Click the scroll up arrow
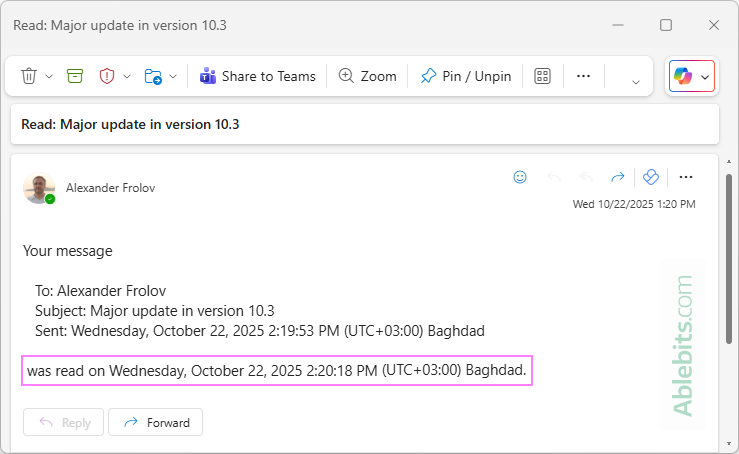 tap(729, 162)
